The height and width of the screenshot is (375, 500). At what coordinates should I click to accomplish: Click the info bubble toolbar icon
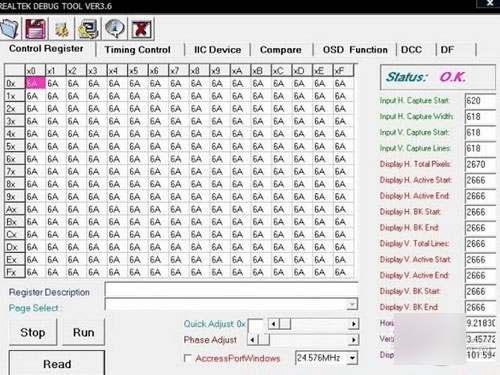pos(114,29)
